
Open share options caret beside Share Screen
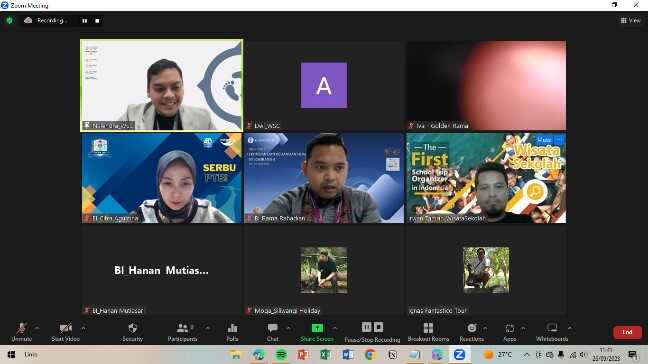(335, 328)
